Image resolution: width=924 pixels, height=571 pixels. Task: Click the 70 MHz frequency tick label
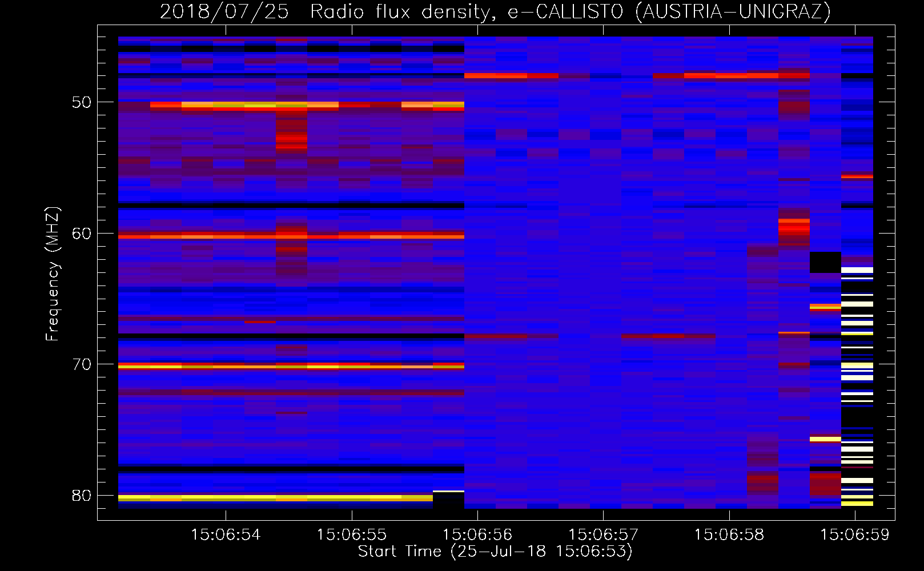(x=82, y=364)
